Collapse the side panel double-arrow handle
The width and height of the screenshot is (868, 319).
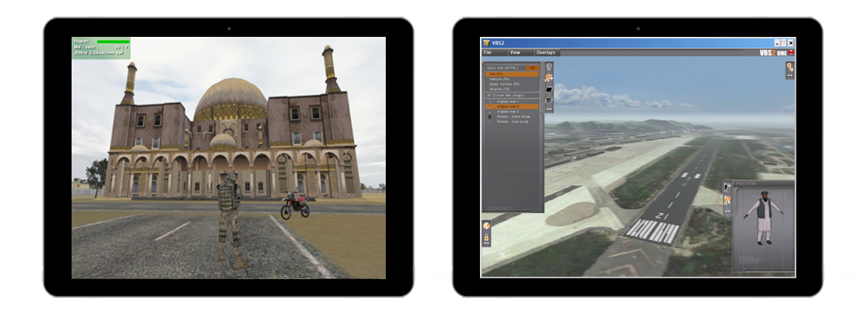(x=549, y=109)
